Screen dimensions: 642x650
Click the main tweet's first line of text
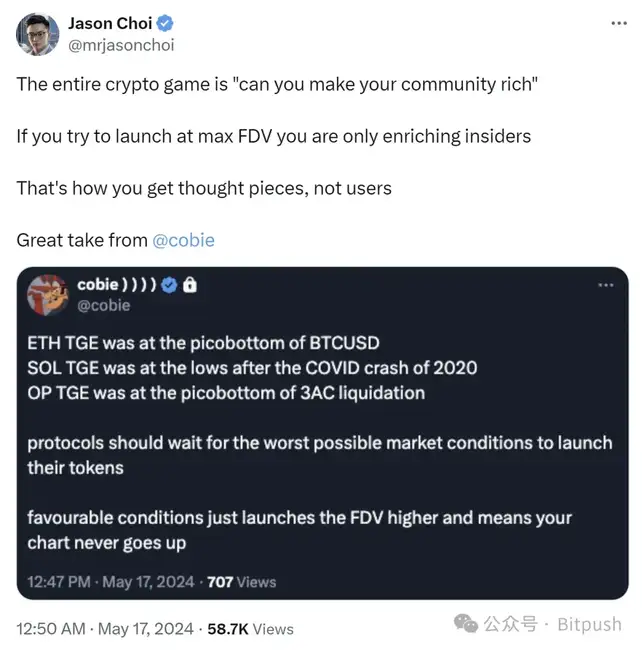(x=277, y=84)
